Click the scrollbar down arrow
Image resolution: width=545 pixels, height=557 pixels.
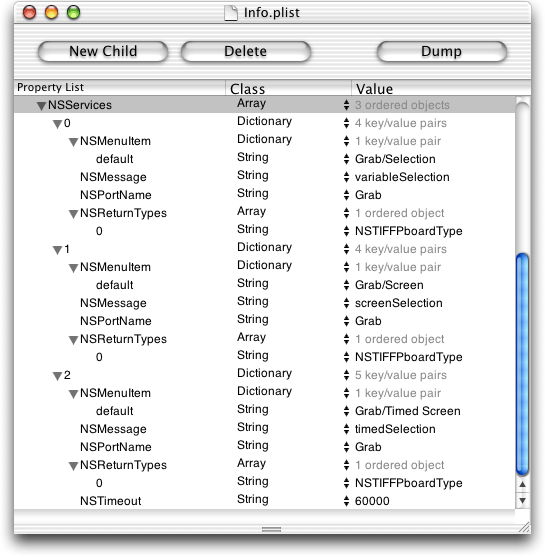522,501
